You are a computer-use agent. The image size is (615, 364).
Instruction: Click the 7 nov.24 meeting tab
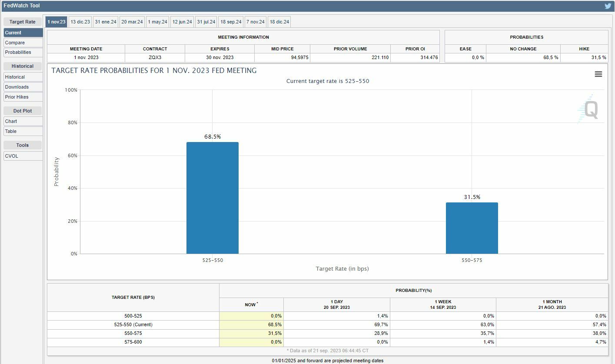point(255,22)
